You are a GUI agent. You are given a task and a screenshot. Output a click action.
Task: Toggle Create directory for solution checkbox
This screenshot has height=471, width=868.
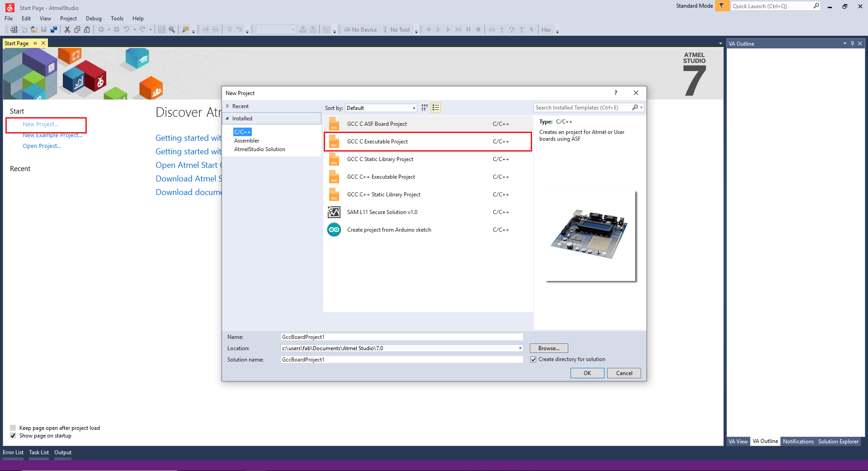tap(533, 359)
